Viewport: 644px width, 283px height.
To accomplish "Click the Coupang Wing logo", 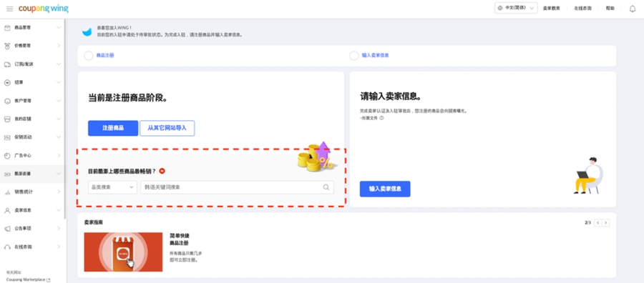I will [44, 9].
